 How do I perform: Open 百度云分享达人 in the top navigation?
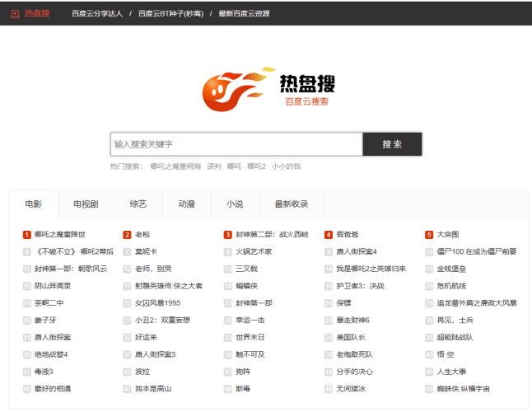pyautogui.click(x=97, y=13)
